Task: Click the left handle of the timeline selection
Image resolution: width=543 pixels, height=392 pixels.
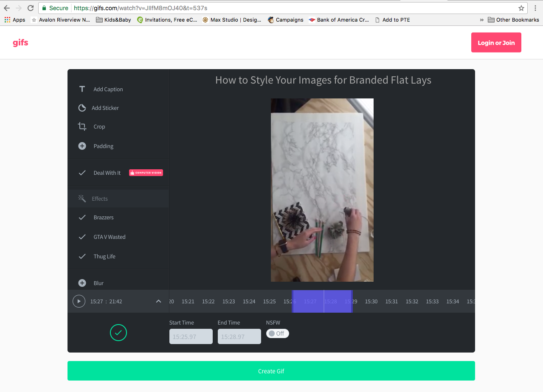Action: click(x=293, y=301)
